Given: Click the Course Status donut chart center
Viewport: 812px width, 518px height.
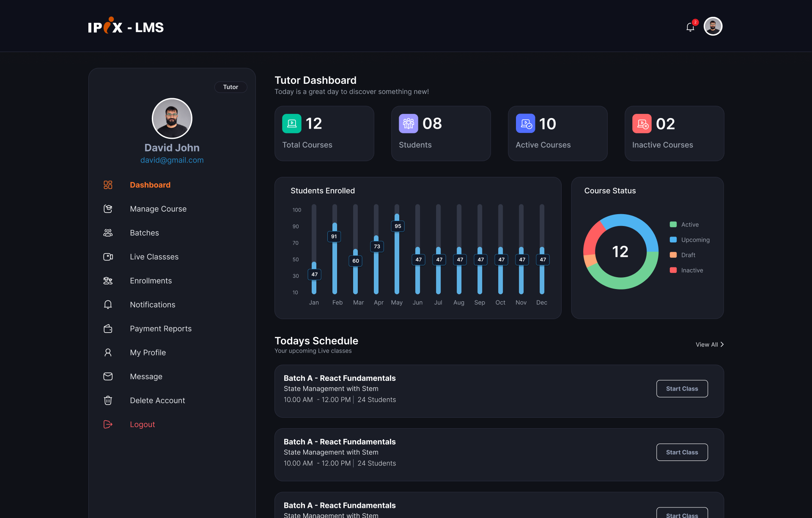Looking at the screenshot, I should pyautogui.click(x=620, y=252).
